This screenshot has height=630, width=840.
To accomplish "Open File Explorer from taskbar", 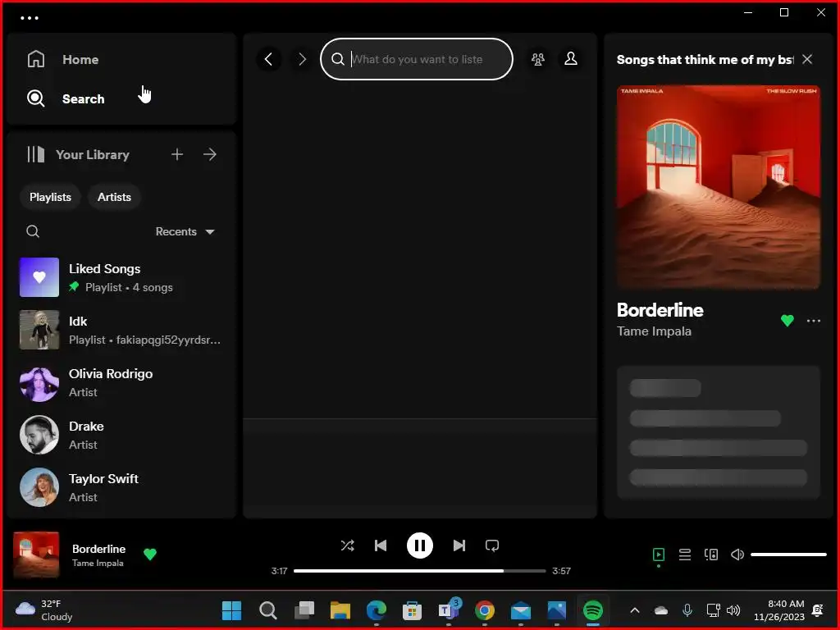I will [340, 610].
